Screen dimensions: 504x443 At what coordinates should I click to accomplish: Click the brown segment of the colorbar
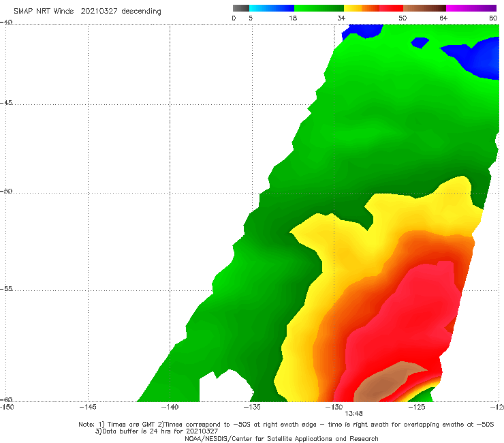pos(424,8)
